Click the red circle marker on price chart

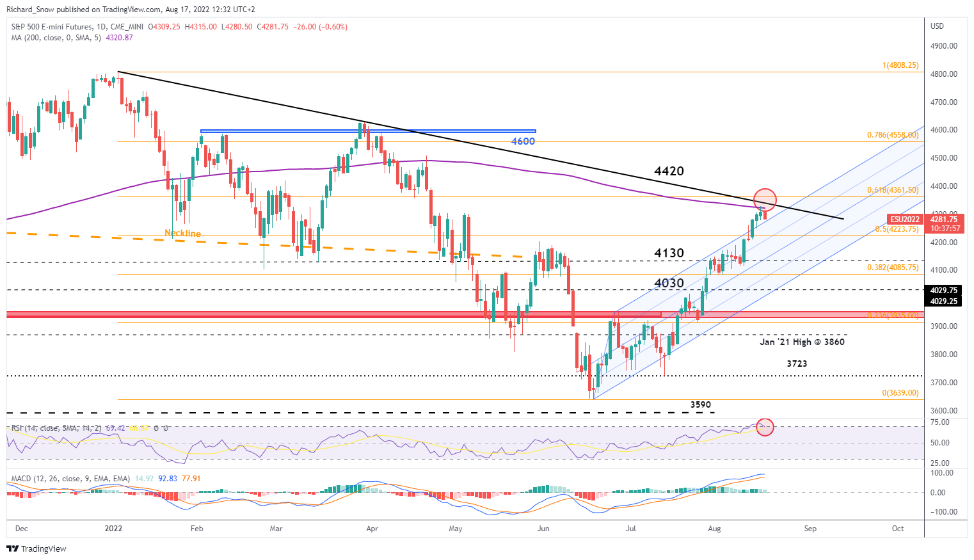765,200
